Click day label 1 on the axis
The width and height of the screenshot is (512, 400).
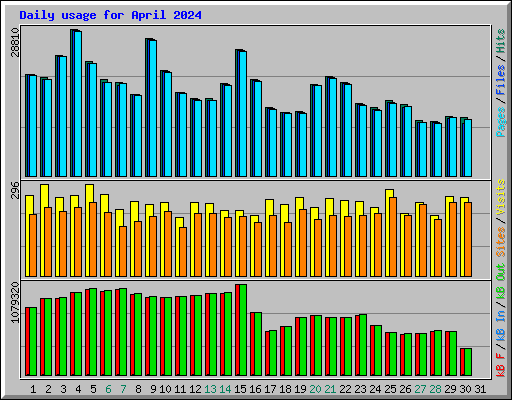(33, 389)
